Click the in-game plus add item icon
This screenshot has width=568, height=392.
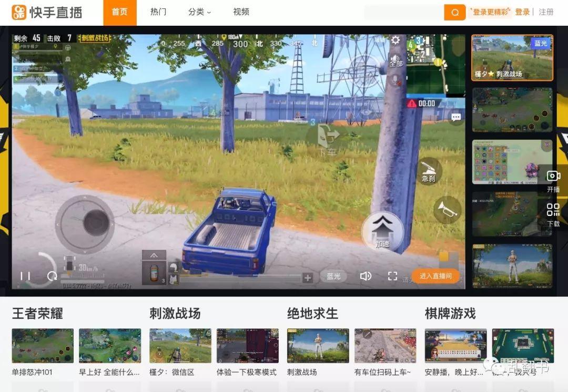pyautogui.click(x=308, y=278)
